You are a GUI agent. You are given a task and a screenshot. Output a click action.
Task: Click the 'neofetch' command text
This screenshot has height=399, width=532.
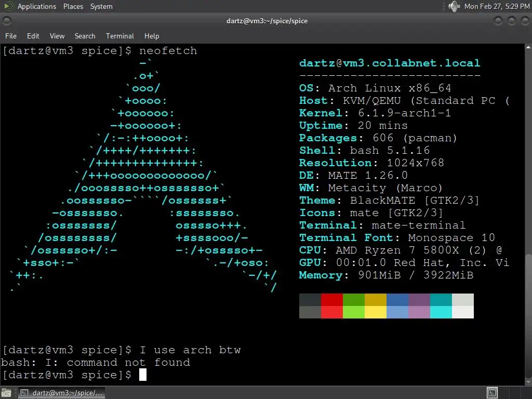click(x=168, y=51)
